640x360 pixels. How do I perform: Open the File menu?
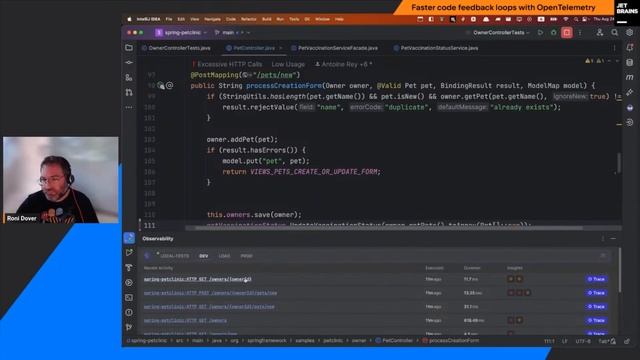click(x=169, y=19)
